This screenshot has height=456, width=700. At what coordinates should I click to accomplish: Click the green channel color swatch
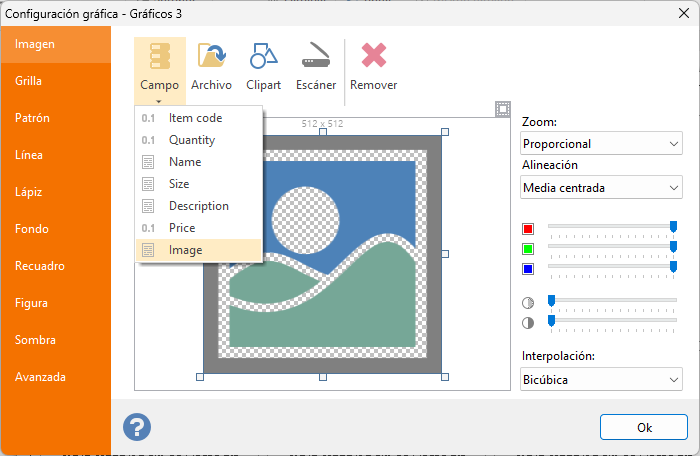tap(528, 249)
